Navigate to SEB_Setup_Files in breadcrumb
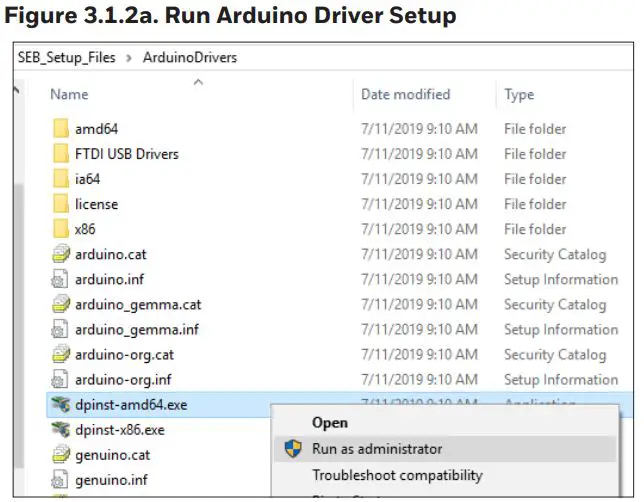The image size is (644, 502). (67, 58)
